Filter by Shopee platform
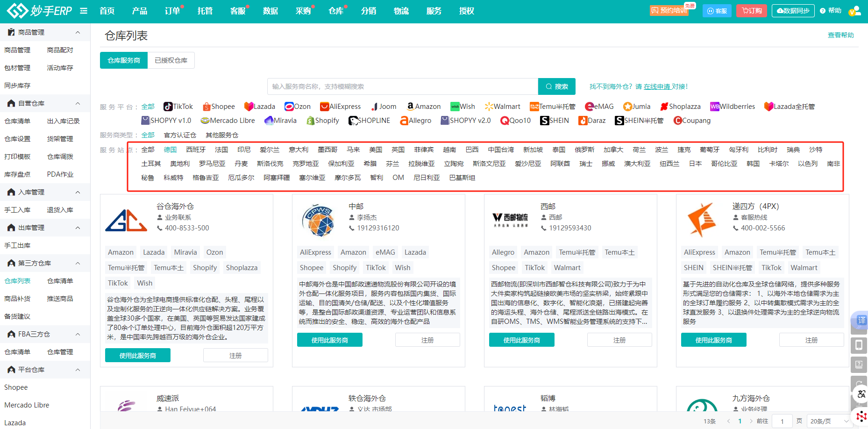 pos(219,107)
